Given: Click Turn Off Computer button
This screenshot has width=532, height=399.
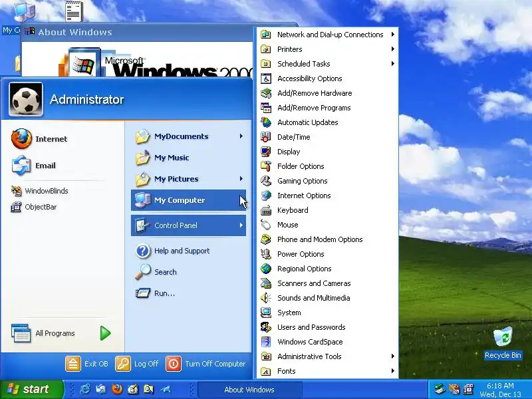Looking at the screenshot, I should click(205, 364).
